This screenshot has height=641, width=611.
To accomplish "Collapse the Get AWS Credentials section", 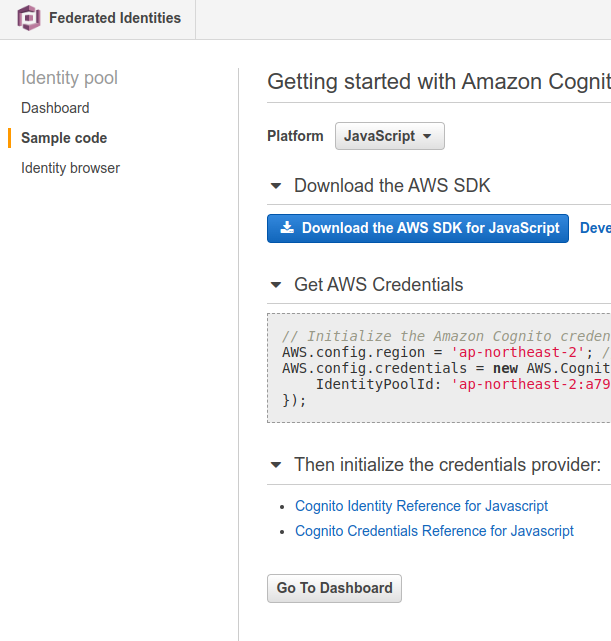I will (276, 285).
